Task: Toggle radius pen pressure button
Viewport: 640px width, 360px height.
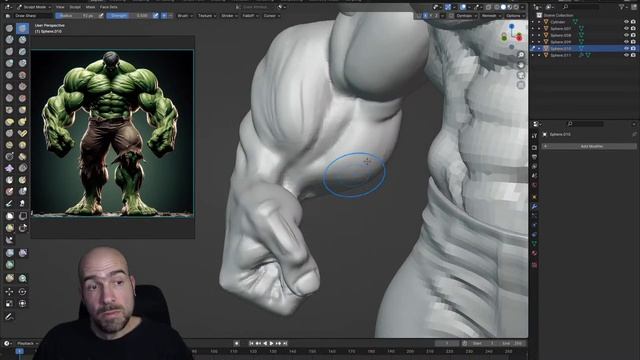Action: click(x=101, y=16)
